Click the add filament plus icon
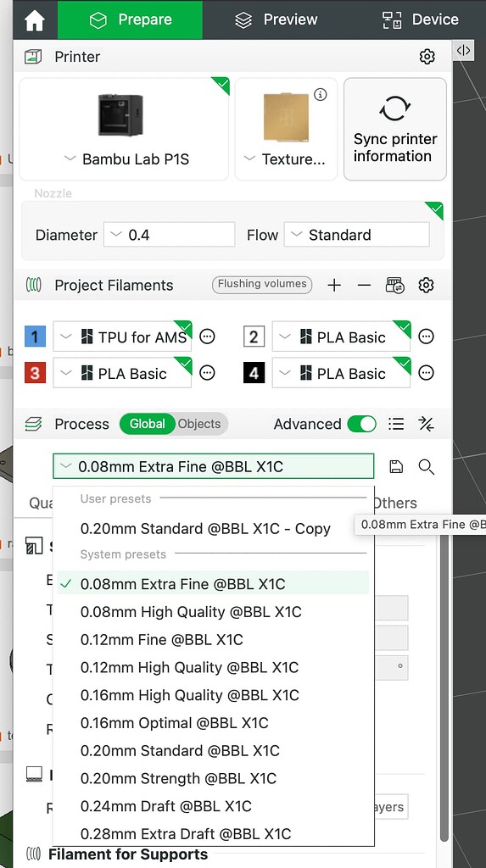Viewport: 486px width, 868px height. tap(334, 285)
